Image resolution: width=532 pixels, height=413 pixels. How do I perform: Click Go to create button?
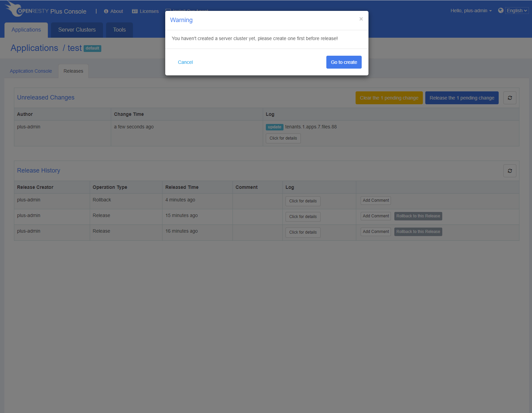point(344,62)
